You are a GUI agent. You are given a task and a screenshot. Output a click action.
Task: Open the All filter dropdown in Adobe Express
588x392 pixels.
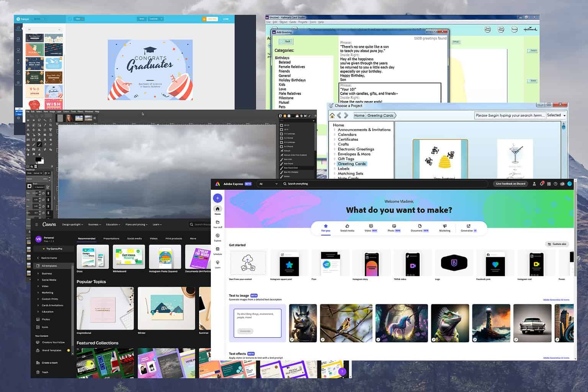(268, 184)
